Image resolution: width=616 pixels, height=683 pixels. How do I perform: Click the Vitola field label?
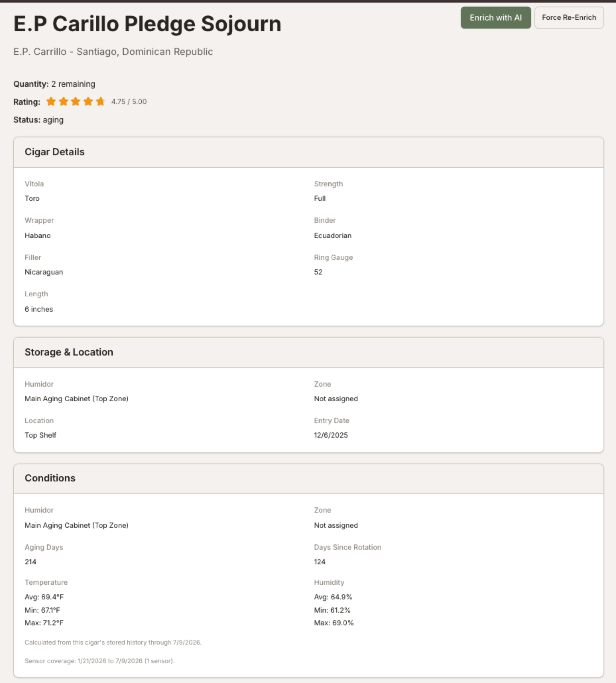point(34,184)
